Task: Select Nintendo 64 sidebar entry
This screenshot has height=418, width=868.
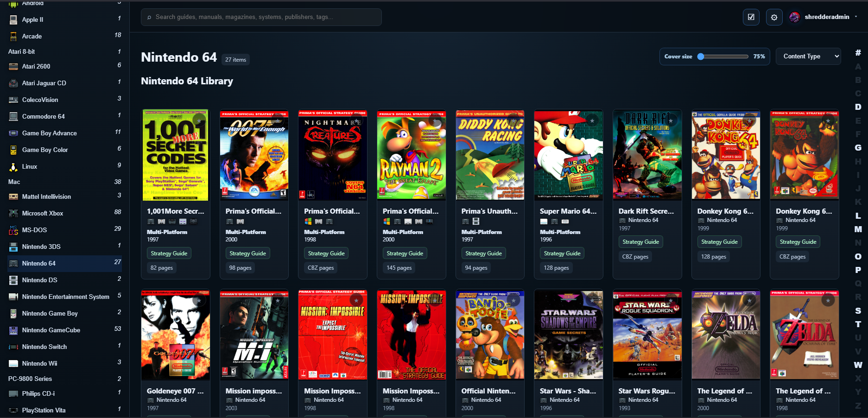Action: tap(65, 263)
